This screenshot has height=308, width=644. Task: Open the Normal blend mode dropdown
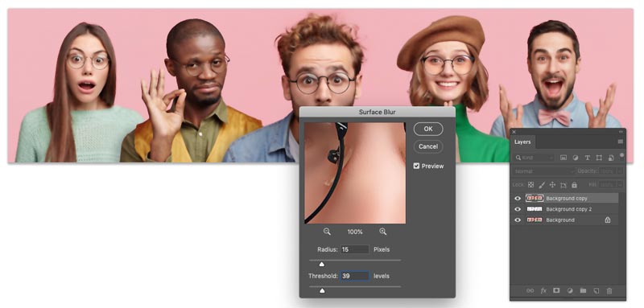tap(544, 171)
